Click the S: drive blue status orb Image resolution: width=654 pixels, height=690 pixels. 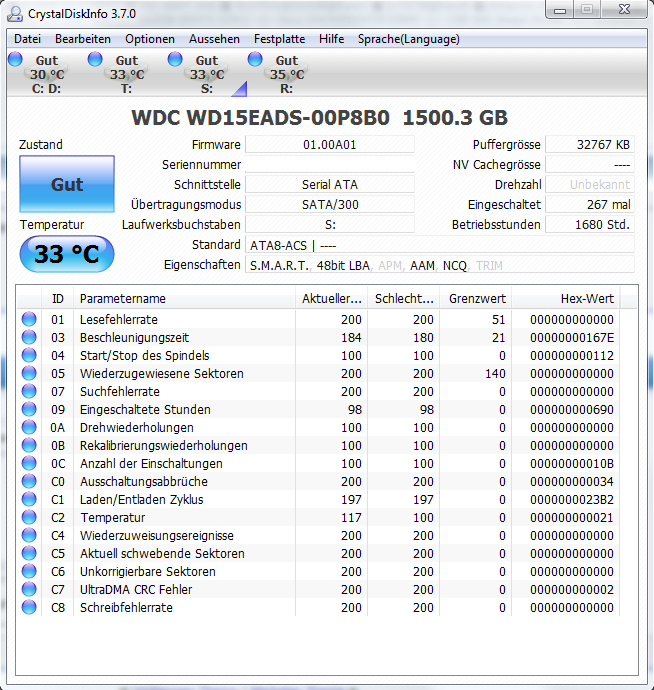[x=175, y=59]
